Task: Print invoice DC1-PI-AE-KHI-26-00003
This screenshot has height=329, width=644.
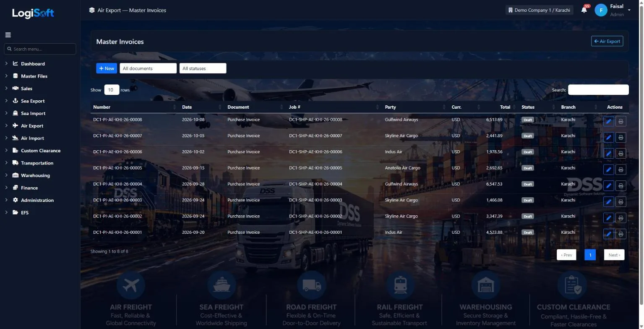Action: [621, 201]
